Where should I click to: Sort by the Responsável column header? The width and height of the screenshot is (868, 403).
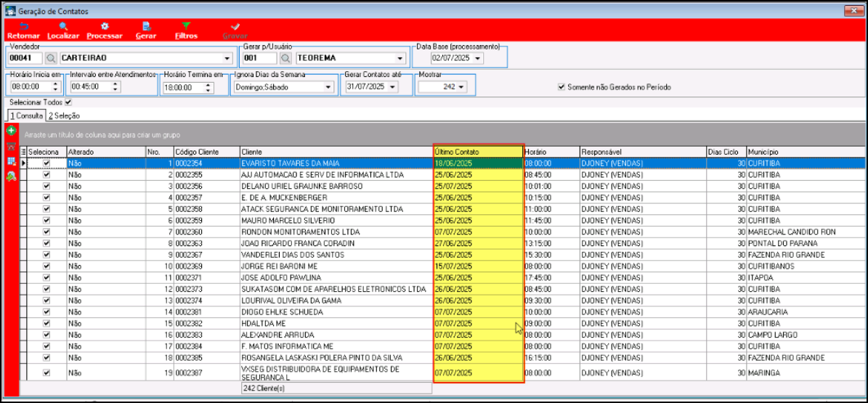[x=643, y=152]
